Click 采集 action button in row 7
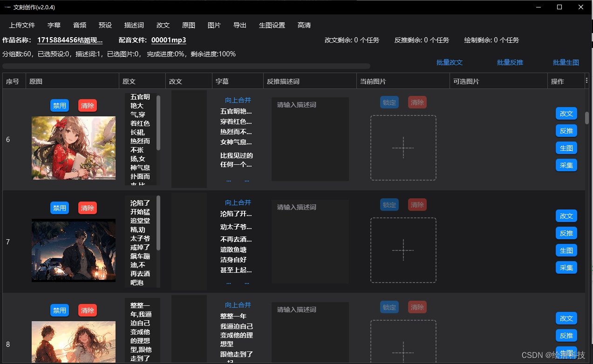593x364 pixels. [566, 268]
